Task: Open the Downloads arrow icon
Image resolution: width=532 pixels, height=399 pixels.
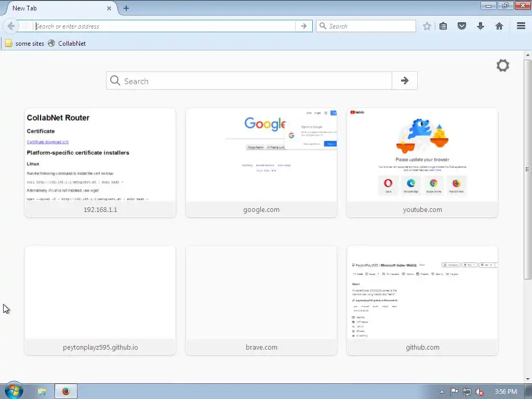Action: coord(481,26)
